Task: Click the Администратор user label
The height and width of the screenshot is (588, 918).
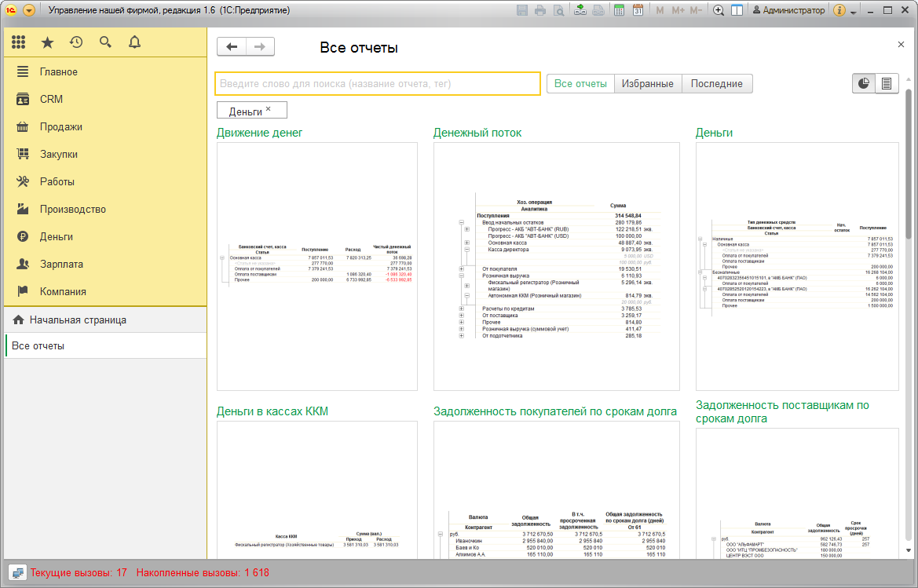Action: point(788,10)
